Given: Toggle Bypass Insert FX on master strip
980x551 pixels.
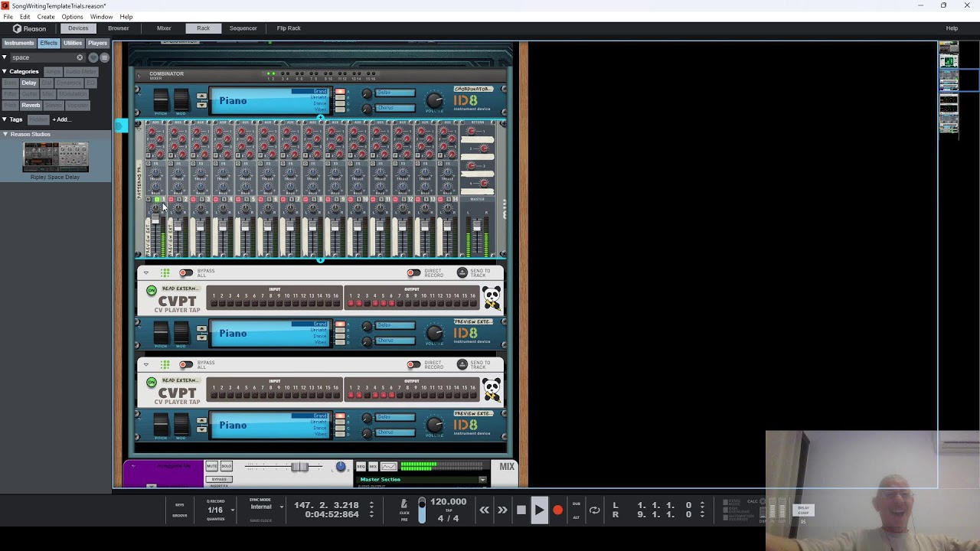Looking at the screenshot, I should [x=219, y=479].
